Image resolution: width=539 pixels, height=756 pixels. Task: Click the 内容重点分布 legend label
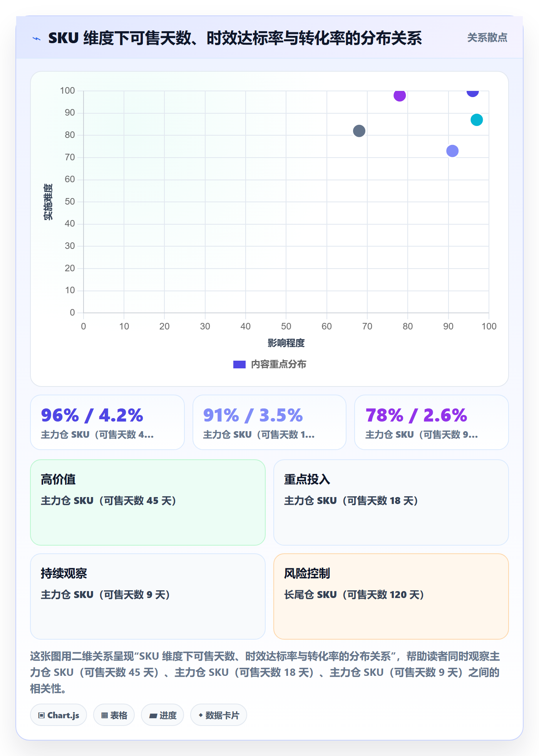[x=278, y=365]
